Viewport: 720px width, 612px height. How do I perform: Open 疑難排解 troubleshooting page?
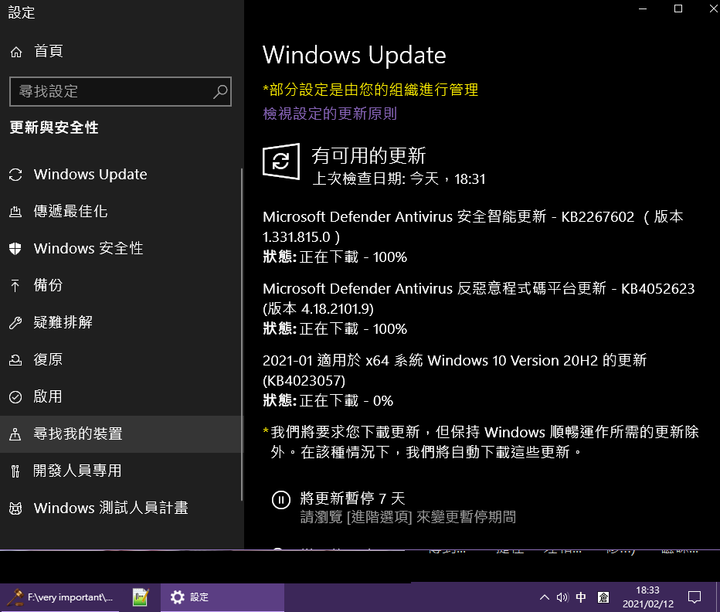[63, 322]
